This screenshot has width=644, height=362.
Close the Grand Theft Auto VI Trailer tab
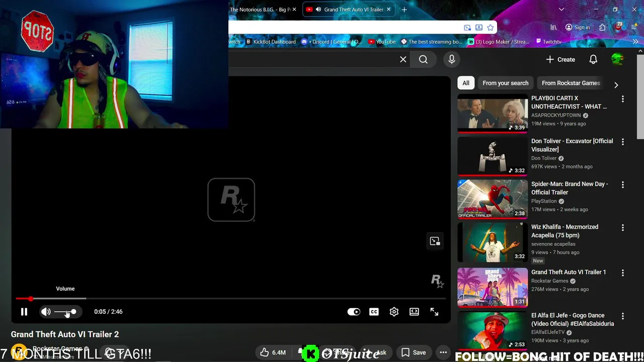point(388,10)
